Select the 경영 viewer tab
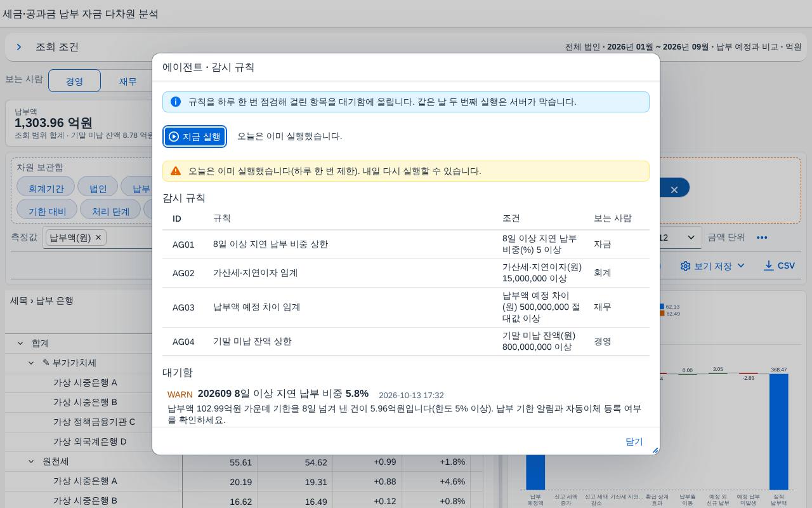This screenshot has width=812, height=508. coord(74,81)
